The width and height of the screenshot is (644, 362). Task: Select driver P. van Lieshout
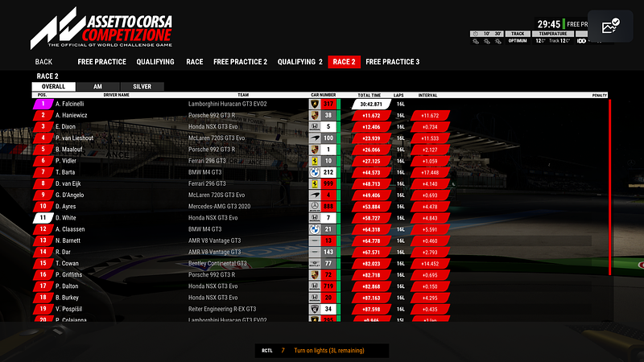[74, 138]
